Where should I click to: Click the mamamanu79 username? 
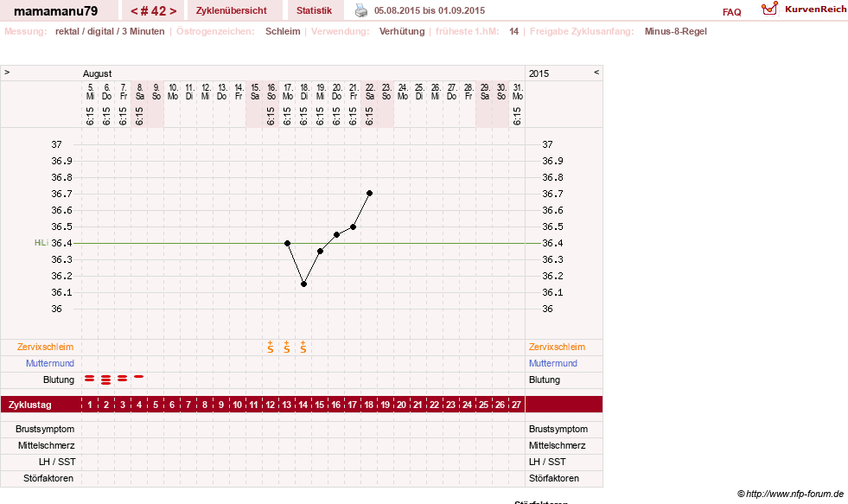(x=55, y=11)
